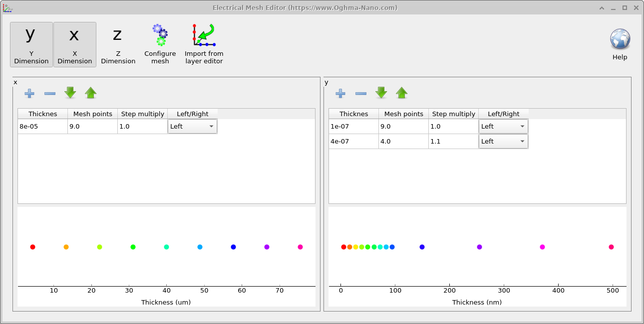Move the y mesh layer up with green arrow
Viewport: 644px width, 324px height.
(401, 93)
